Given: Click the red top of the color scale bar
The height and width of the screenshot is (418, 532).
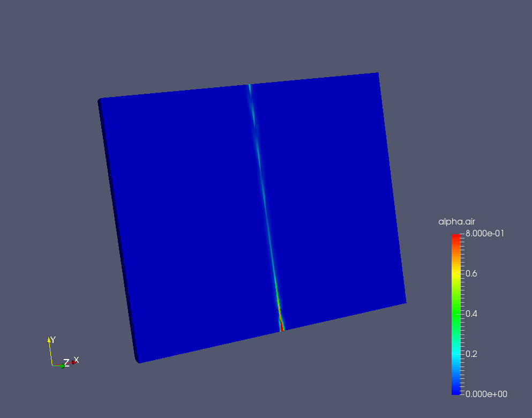Looking at the screenshot, I should (x=455, y=236).
